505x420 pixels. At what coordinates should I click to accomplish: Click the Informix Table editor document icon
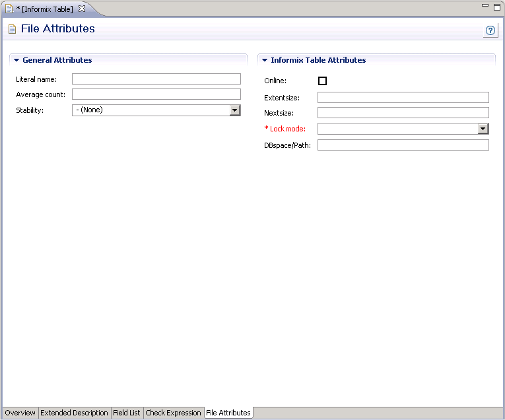pos(9,9)
